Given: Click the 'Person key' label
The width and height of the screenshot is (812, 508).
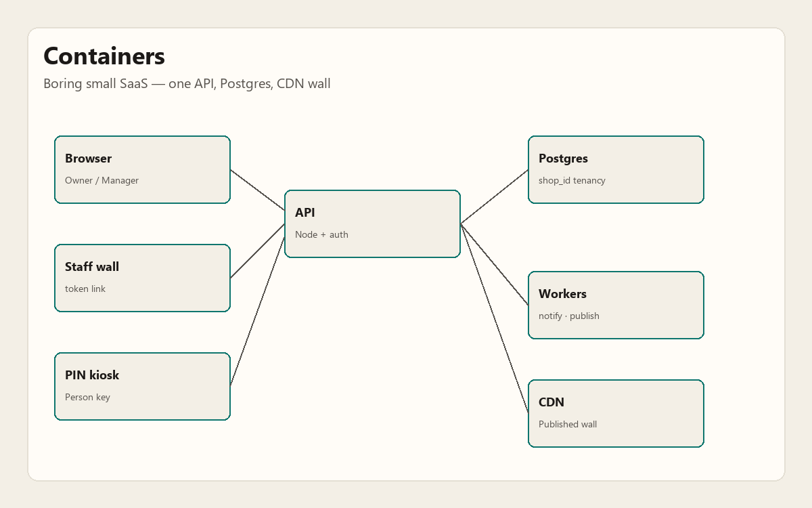Looking at the screenshot, I should click(x=87, y=397).
